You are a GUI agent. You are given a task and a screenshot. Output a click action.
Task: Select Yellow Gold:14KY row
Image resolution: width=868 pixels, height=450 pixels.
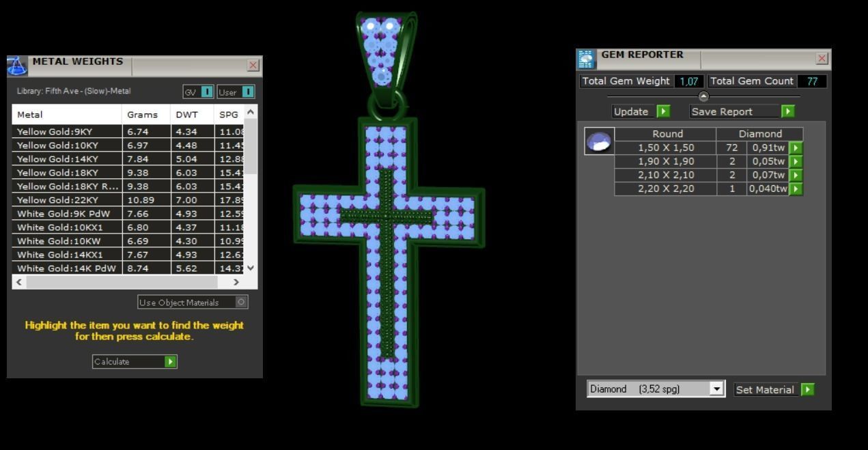pyautogui.click(x=128, y=159)
